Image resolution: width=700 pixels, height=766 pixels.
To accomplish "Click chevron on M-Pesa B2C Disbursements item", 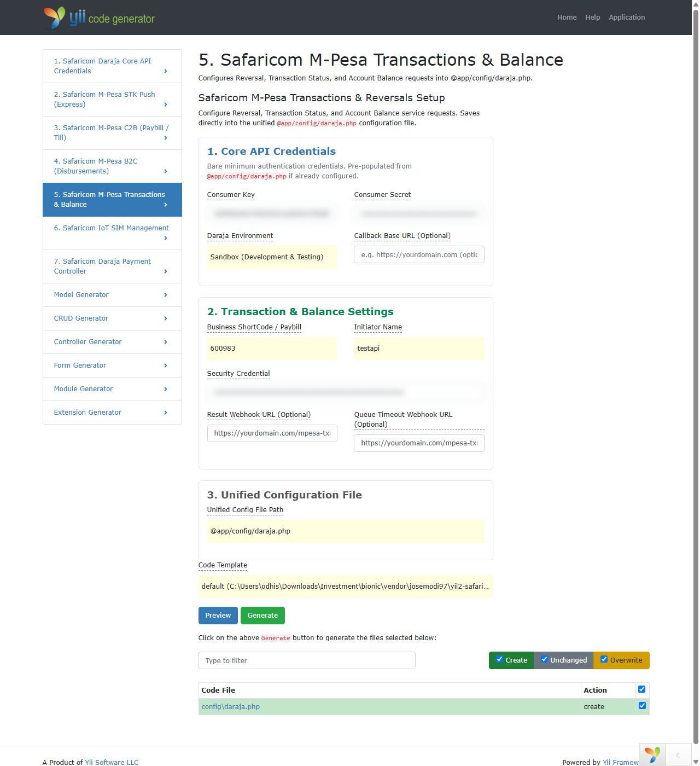I will pos(166,171).
